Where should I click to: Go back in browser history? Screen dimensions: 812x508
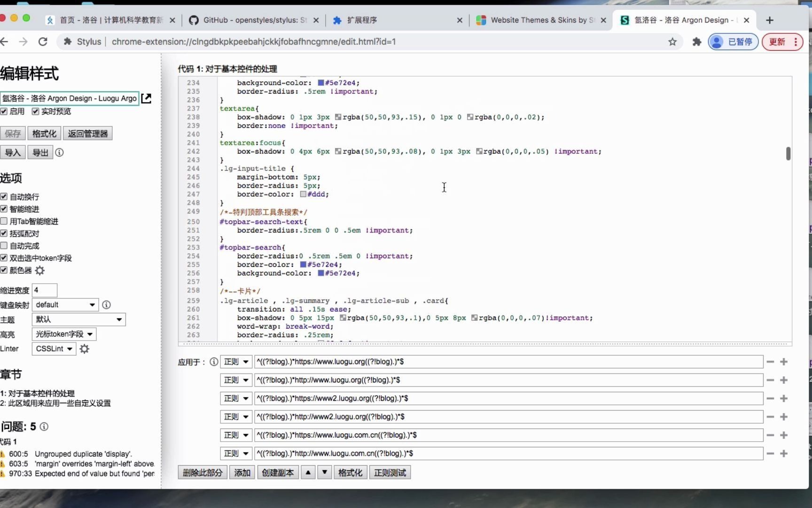[4, 41]
